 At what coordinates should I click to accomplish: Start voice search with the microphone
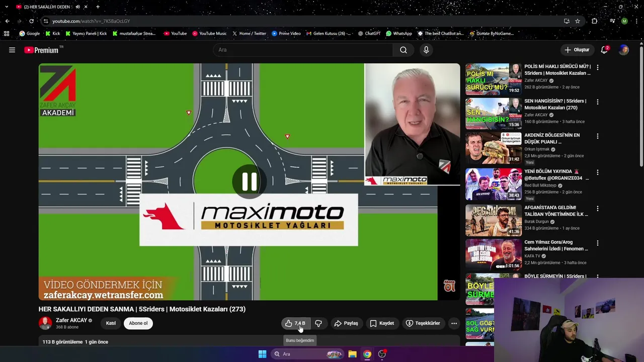point(426,50)
